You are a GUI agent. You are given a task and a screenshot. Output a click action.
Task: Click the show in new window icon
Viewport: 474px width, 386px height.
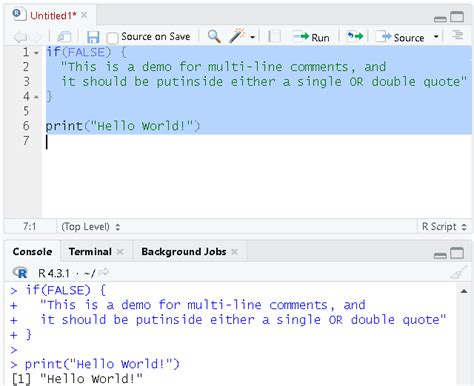(64, 37)
